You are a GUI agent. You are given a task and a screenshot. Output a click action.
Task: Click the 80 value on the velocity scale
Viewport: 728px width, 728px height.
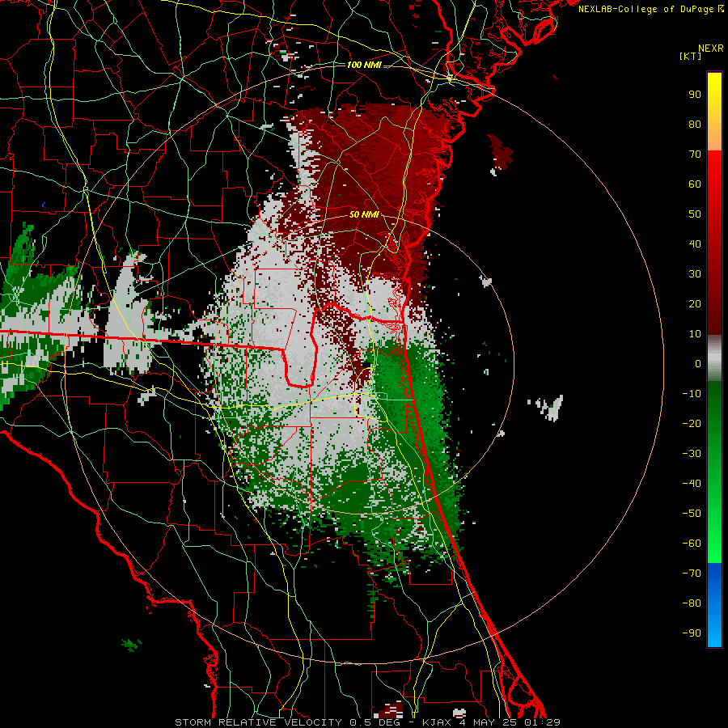(695, 125)
